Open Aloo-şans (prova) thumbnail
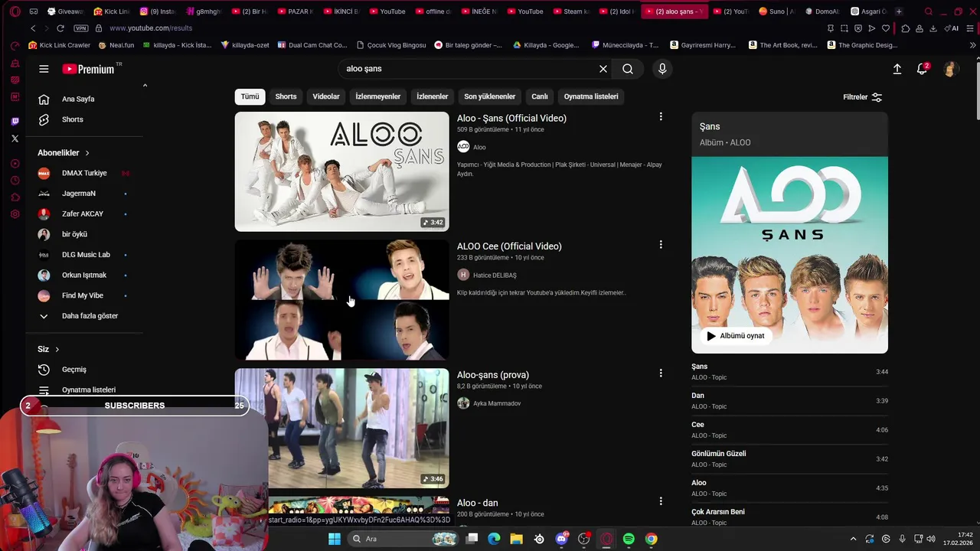This screenshot has height=551, width=980. click(341, 428)
